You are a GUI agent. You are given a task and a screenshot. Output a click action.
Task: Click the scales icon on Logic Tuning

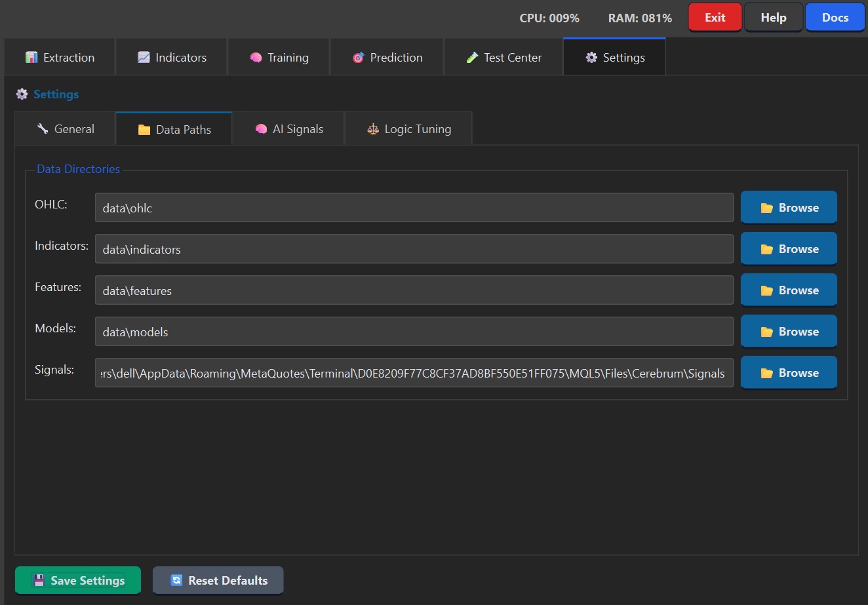pos(371,128)
